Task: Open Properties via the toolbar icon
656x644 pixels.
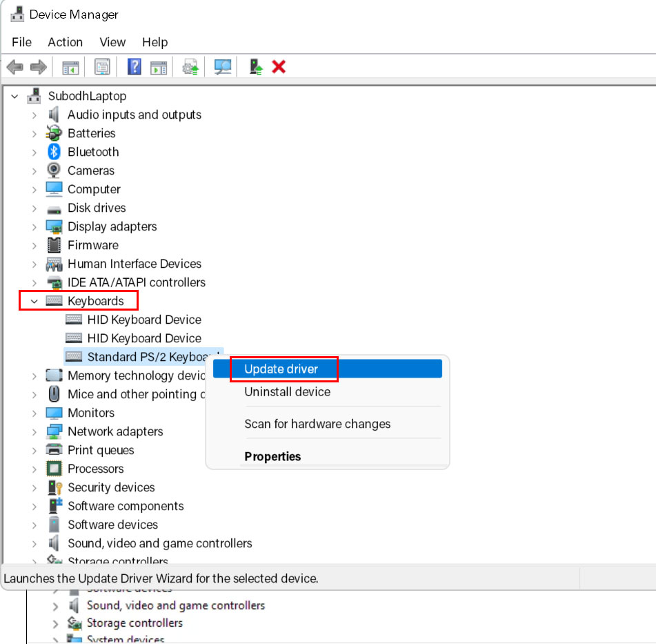Action: coord(101,66)
